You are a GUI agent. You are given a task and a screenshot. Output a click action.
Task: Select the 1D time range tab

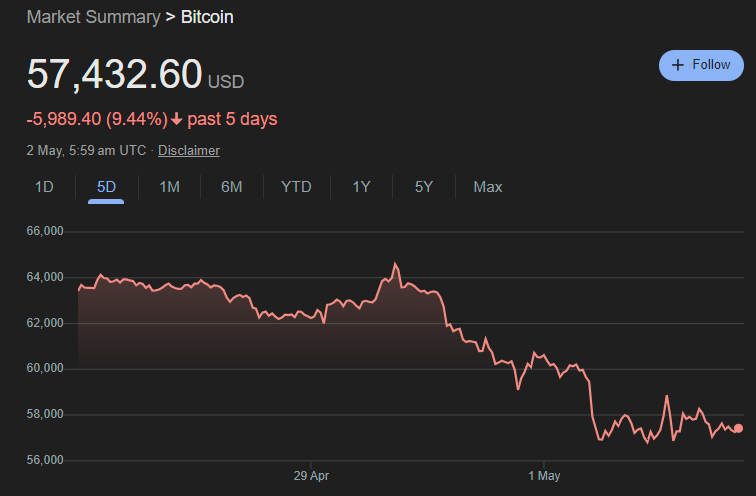click(x=44, y=187)
